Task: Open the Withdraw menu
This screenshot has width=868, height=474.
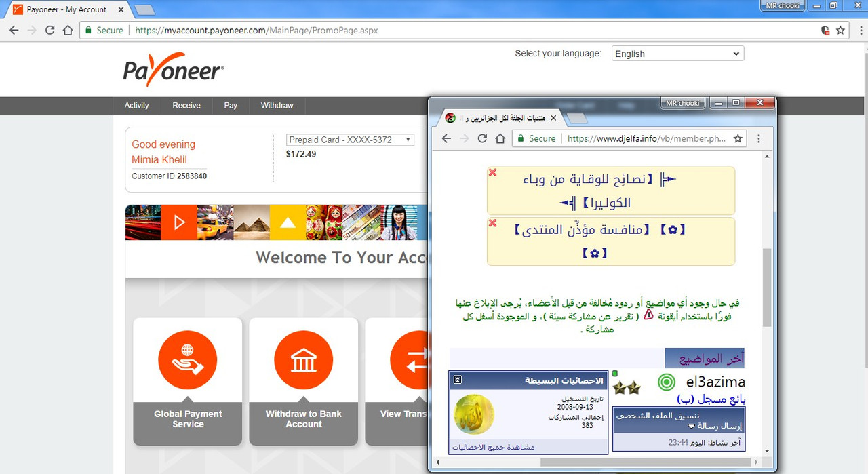Action: click(277, 106)
